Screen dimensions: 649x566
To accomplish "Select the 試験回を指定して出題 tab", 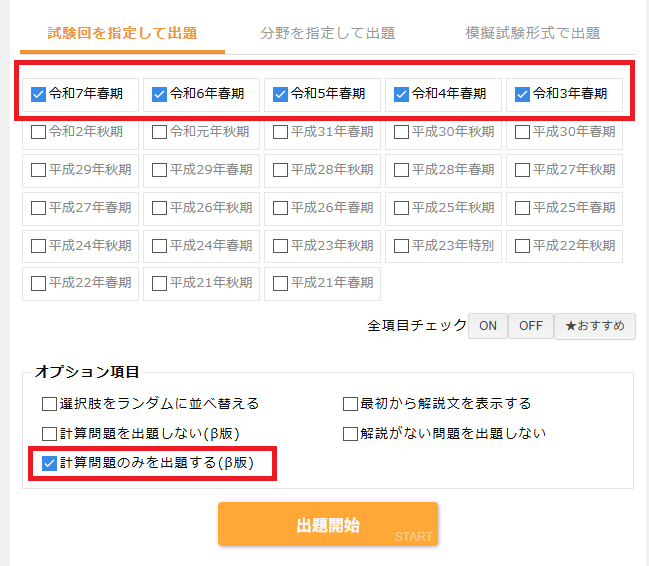I will pos(122,33).
